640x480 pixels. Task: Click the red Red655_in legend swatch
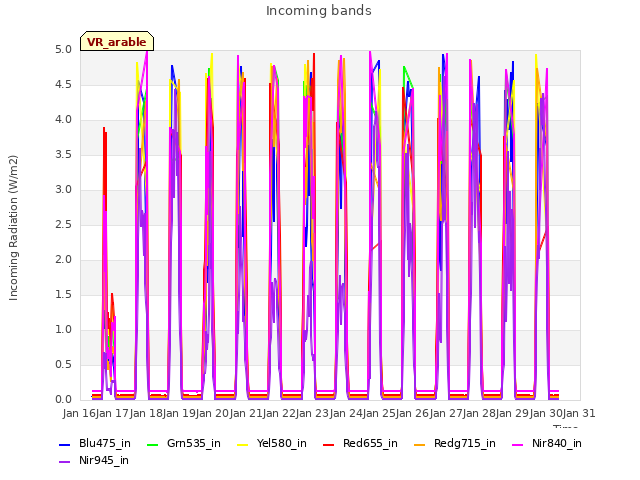[329, 445]
